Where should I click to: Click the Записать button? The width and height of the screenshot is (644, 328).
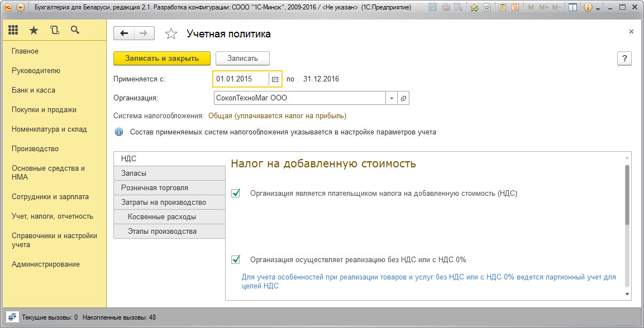[x=242, y=59]
